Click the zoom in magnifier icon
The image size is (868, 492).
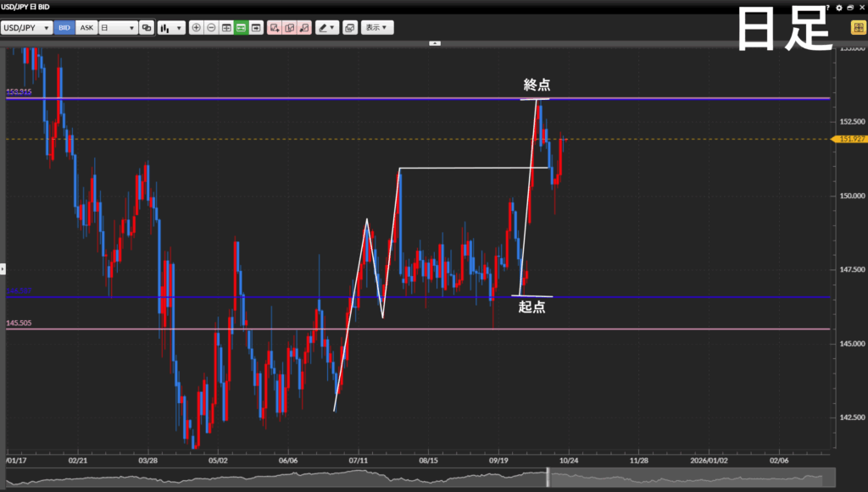[197, 27]
